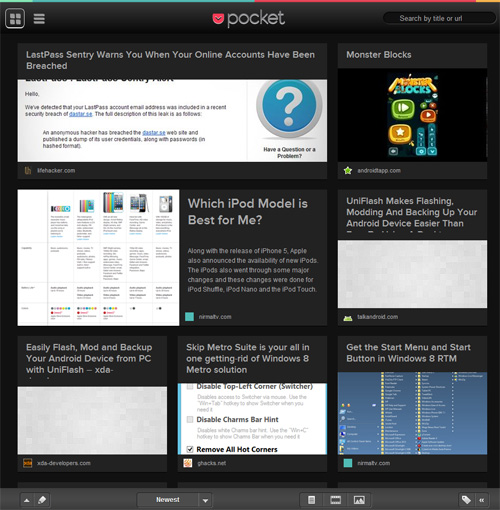
Task: Open Get the Start Menu Windows 8 article
Action: [x=408, y=353]
